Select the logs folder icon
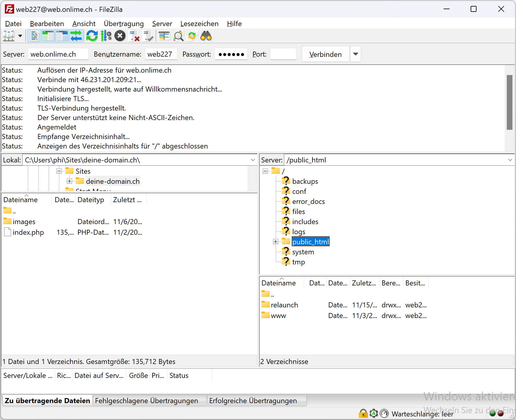The image size is (516, 420). click(286, 231)
